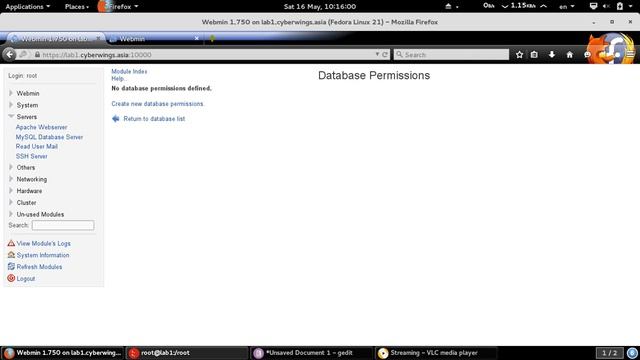640x360 pixels.
Task: Click the Module Index link
Action: click(129, 71)
